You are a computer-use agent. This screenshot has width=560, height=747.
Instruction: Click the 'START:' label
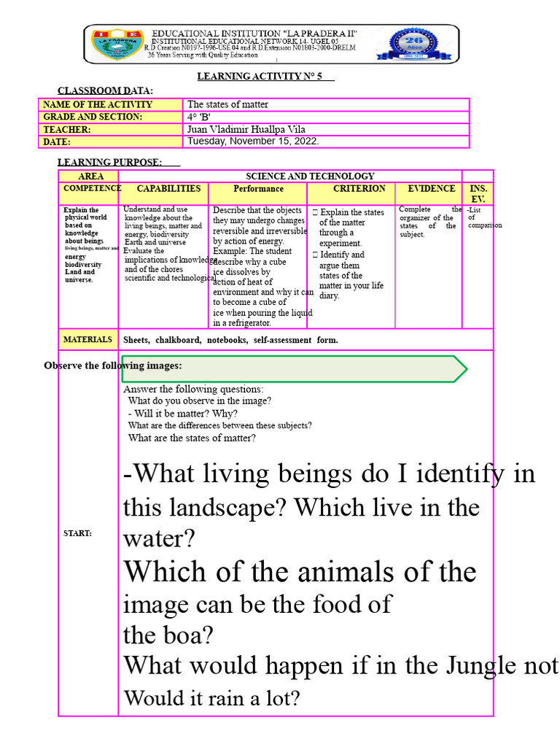77,533
